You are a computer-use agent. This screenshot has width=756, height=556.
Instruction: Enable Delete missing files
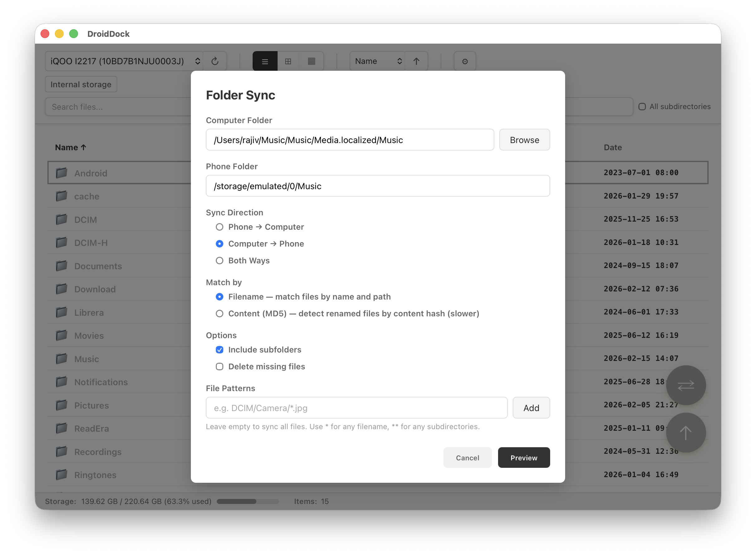(220, 367)
